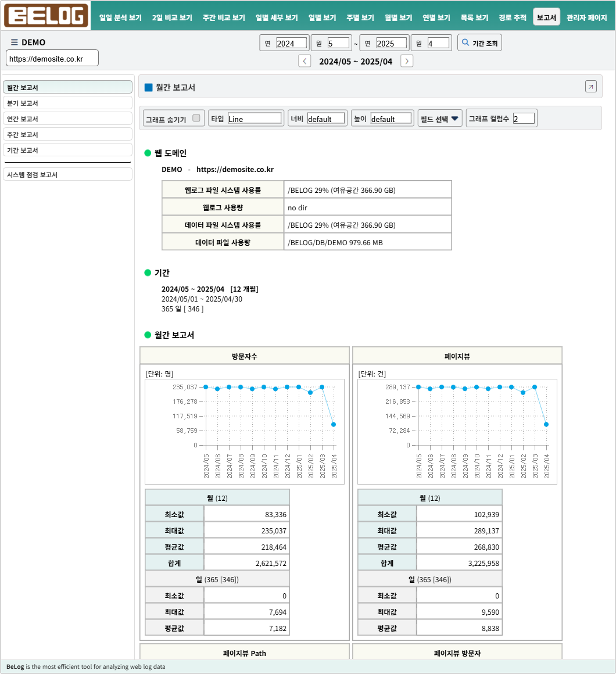Image resolution: width=616 pixels, height=674 pixels.
Task: Click the 페이지뷰 Path panel header
Action: tap(245, 653)
